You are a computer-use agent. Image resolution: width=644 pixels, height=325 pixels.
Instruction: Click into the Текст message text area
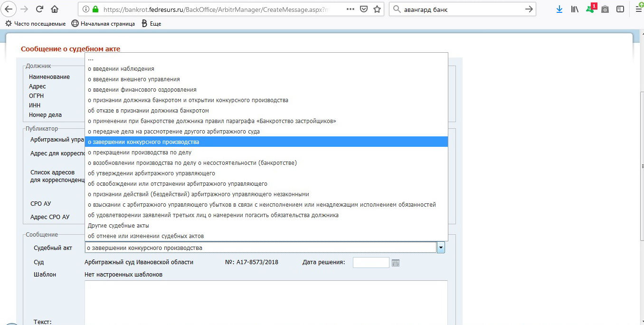266,302
